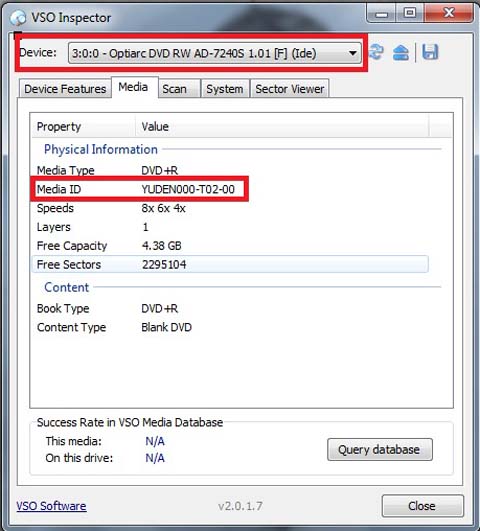480x531 pixels.
Task: Click the On this drive N/A value
Action: 155,458
